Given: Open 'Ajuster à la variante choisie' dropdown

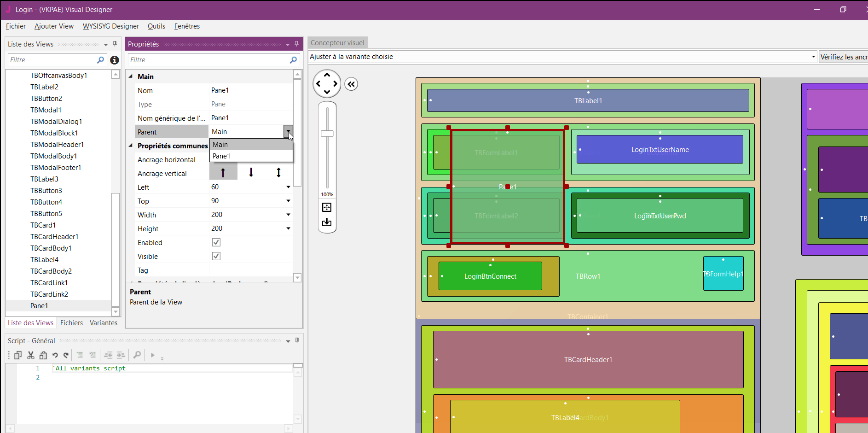Looking at the screenshot, I should click(x=813, y=57).
